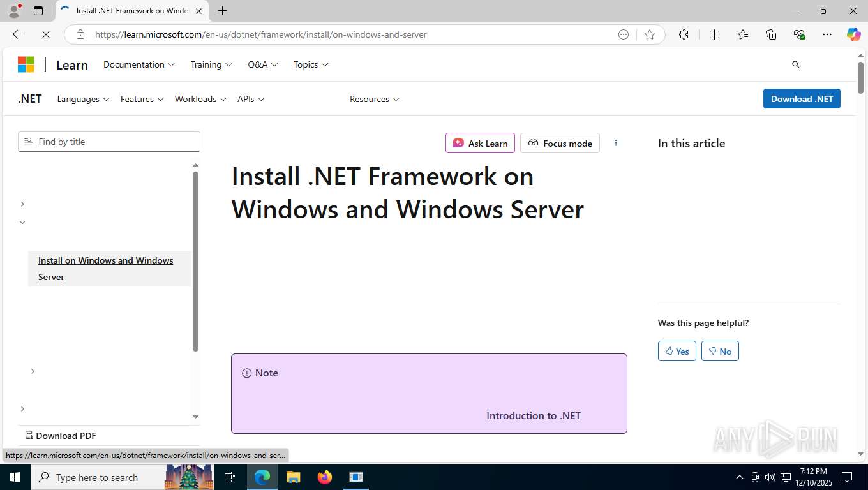Open Ask Learn assistant
868x490 pixels.
click(480, 143)
